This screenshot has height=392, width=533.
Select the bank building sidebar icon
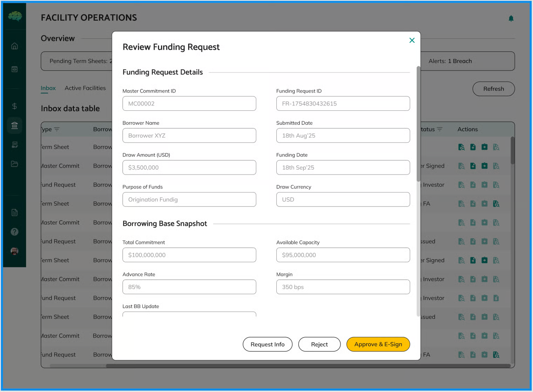click(14, 126)
